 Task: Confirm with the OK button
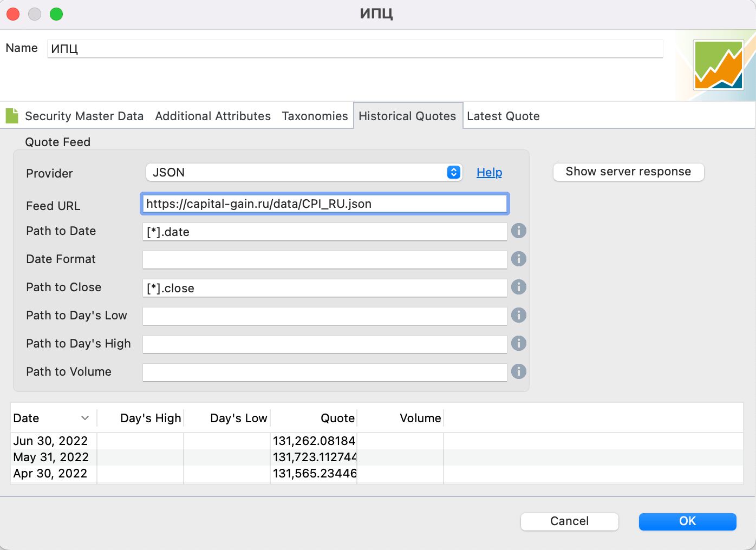687,521
